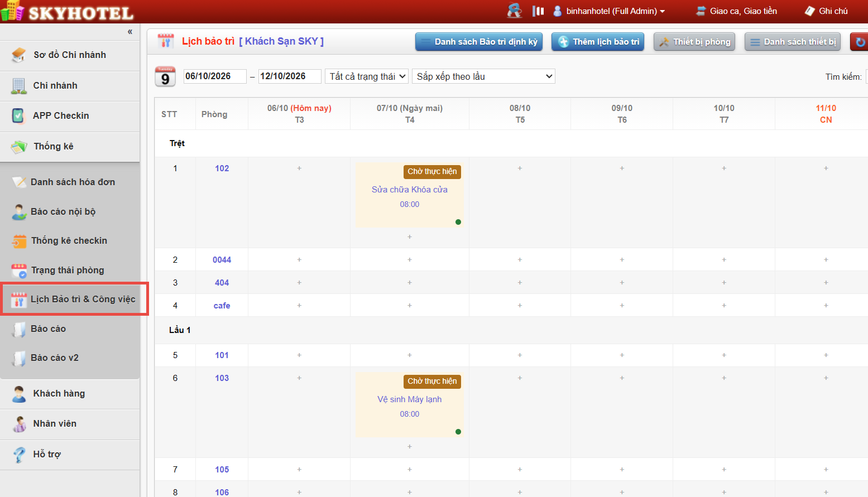Screen dimensions: 868x497
Task: Open Sơ đồ Chi nhánh sidebar icon
Action: click(x=19, y=55)
